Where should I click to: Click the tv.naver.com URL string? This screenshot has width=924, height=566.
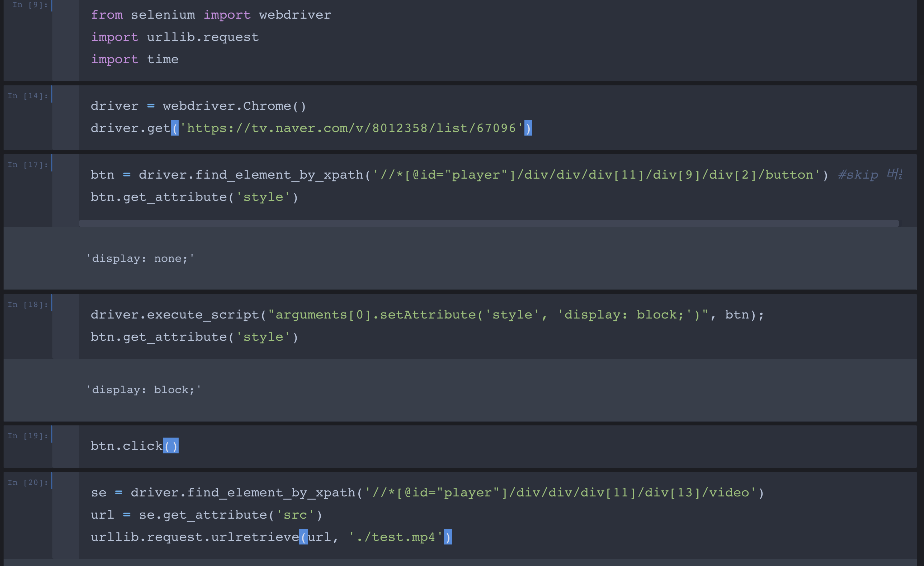352,128
